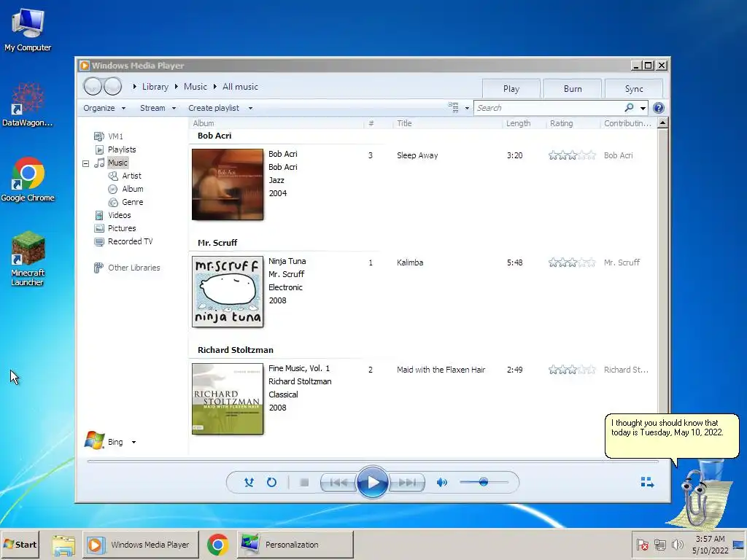Toggle shuffle mode in playback controls
Viewport: 747px width, 560px height.
pos(249,483)
